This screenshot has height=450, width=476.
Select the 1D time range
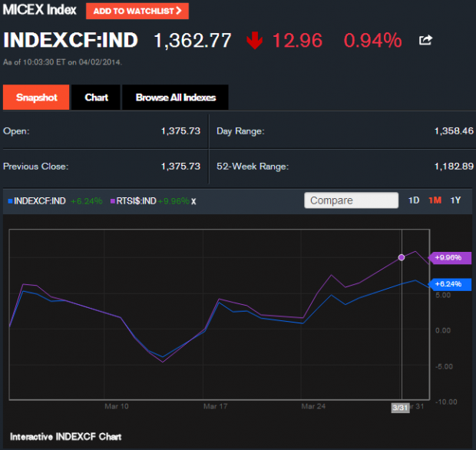(x=414, y=200)
